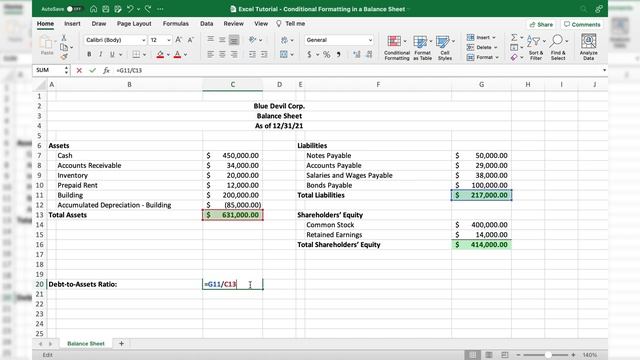The height and width of the screenshot is (360, 640).
Task: Open the Draw ribbon tab
Action: 99,24
